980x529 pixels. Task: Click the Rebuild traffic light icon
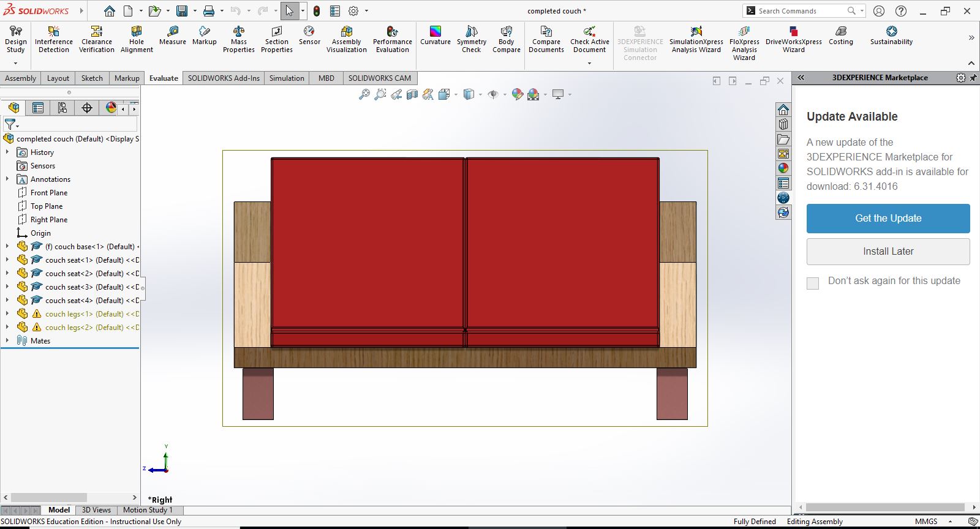coord(317,11)
